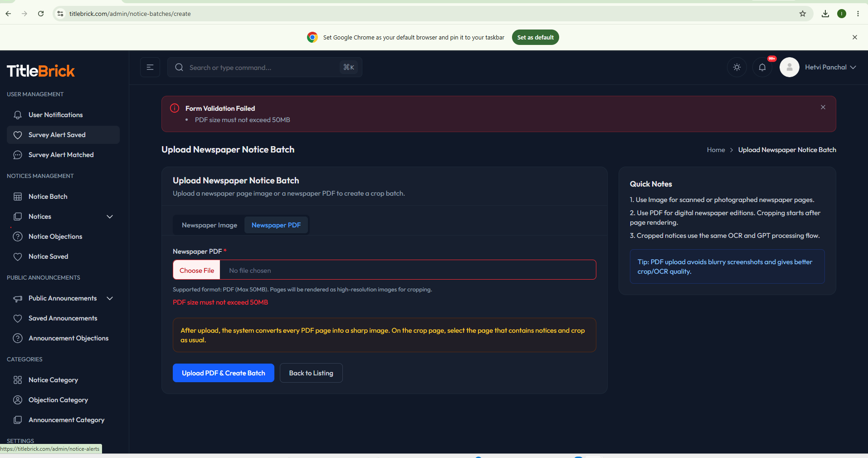
Task: Click the browser address bar URL
Action: 130,14
